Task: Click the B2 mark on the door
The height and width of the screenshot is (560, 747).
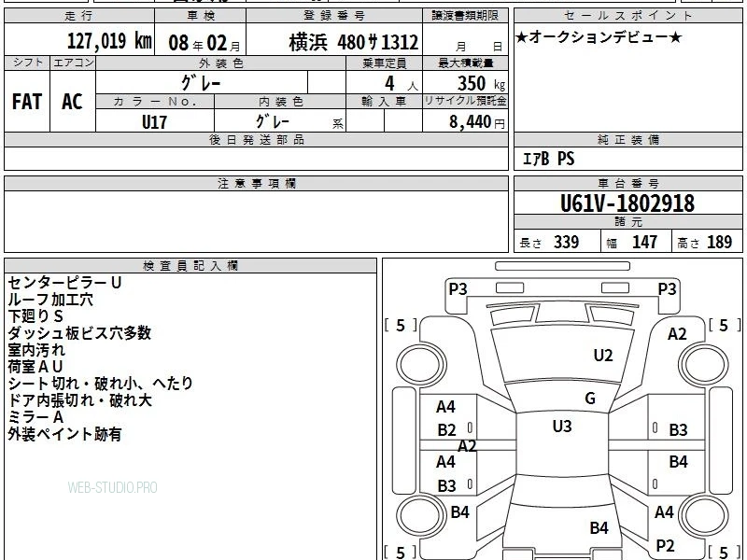Action: coord(447,430)
